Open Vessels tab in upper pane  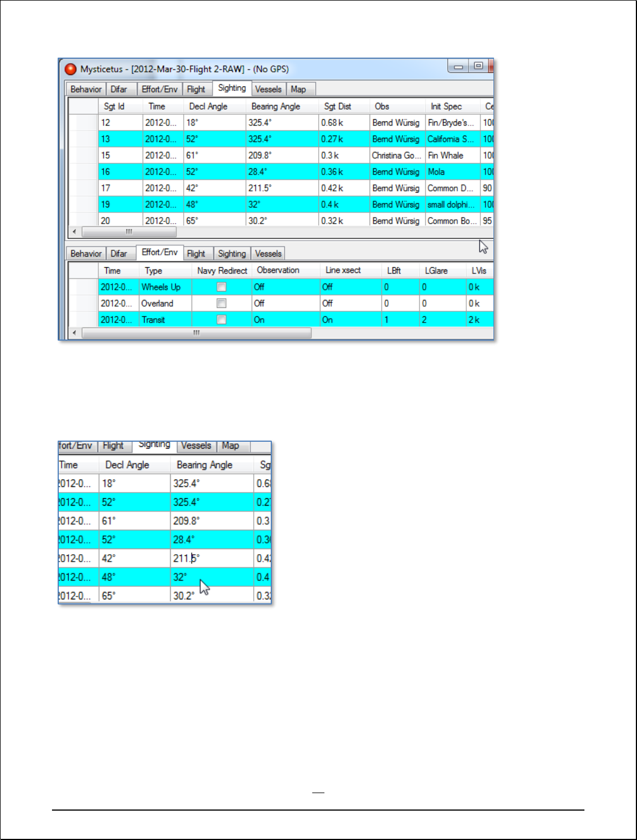coord(268,89)
